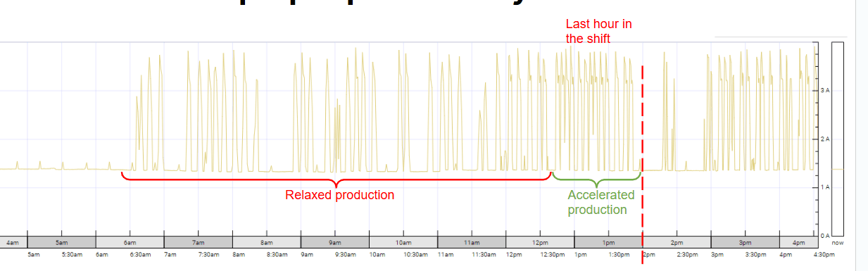Click the 6:30am tick label

140,254
